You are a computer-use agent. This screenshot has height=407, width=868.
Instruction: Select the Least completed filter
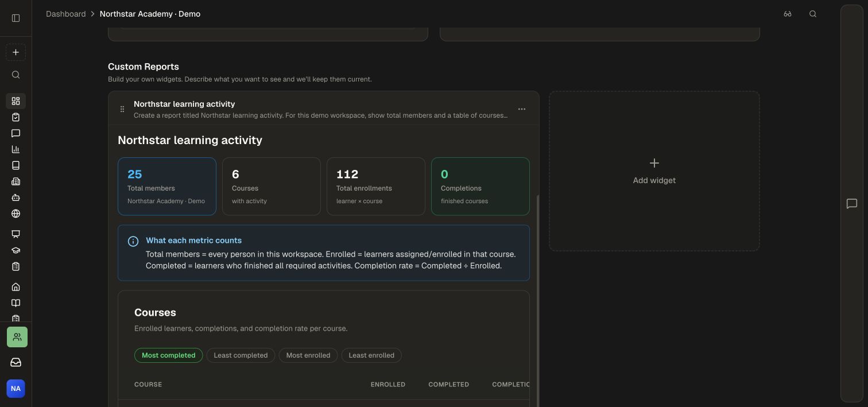241,355
